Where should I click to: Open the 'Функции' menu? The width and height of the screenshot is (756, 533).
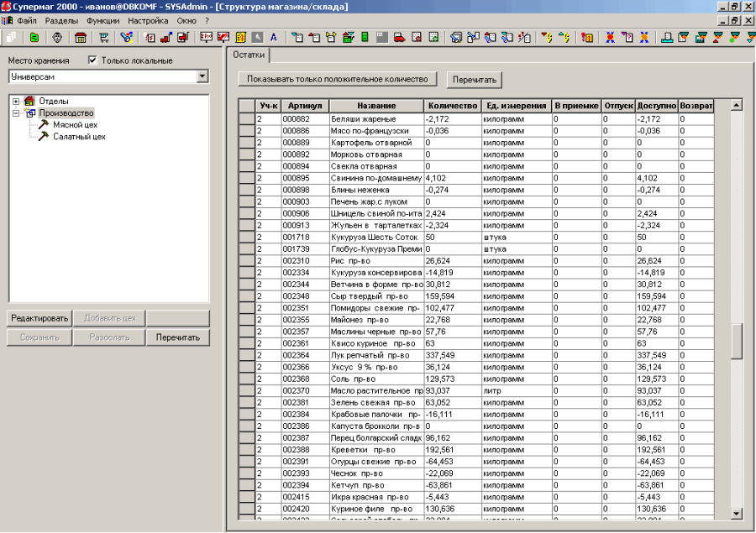point(102,21)
